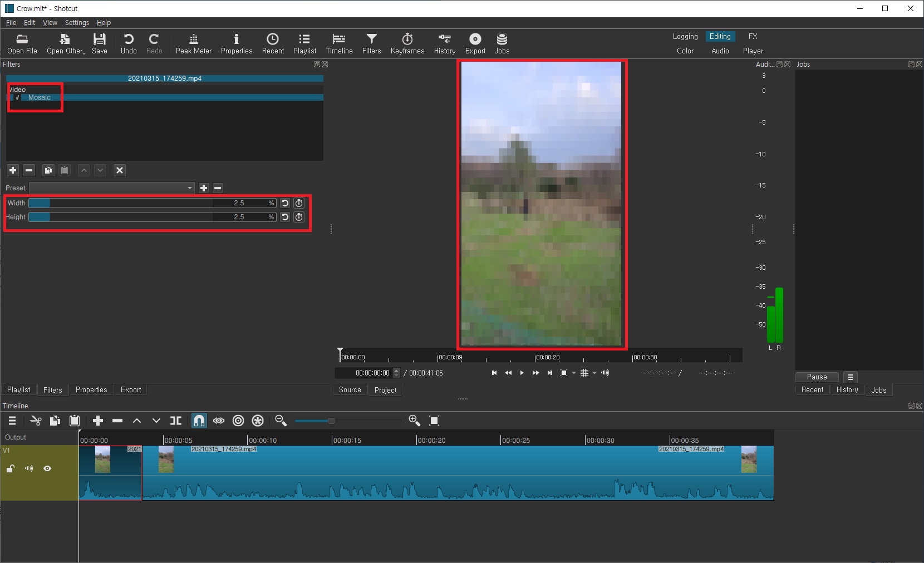The width and height of the screenshot is (924, 563).
Task: Append clip to the timeline track
Action: pos(98,421)
